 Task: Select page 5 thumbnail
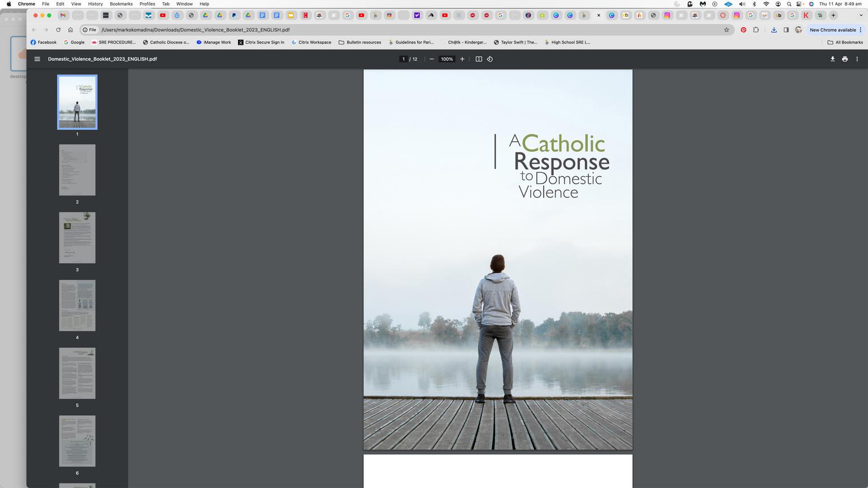point(77,373)
